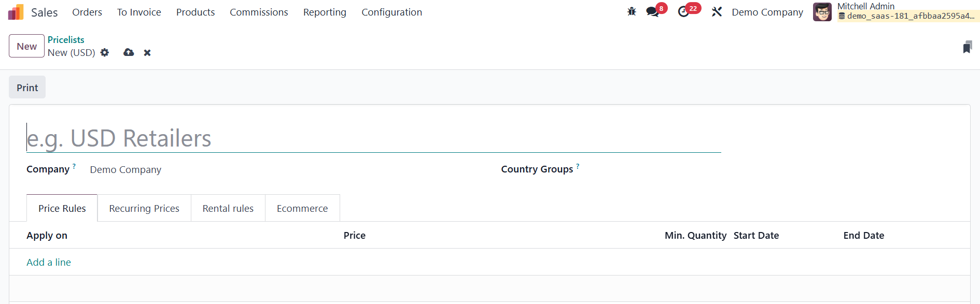This screenshot has width=980, height=304.
Task: Click the pricelist name input field
Action: click(x=373, y=138)
